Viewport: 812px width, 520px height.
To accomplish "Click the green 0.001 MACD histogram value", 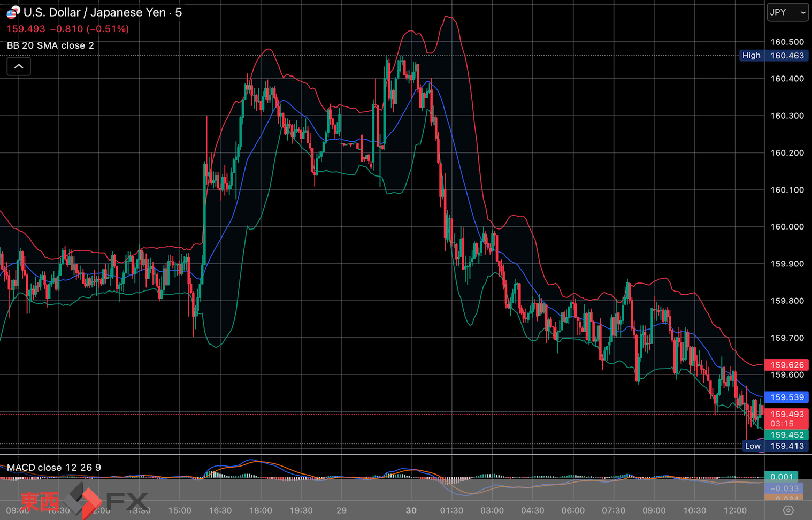I will 782,477.
